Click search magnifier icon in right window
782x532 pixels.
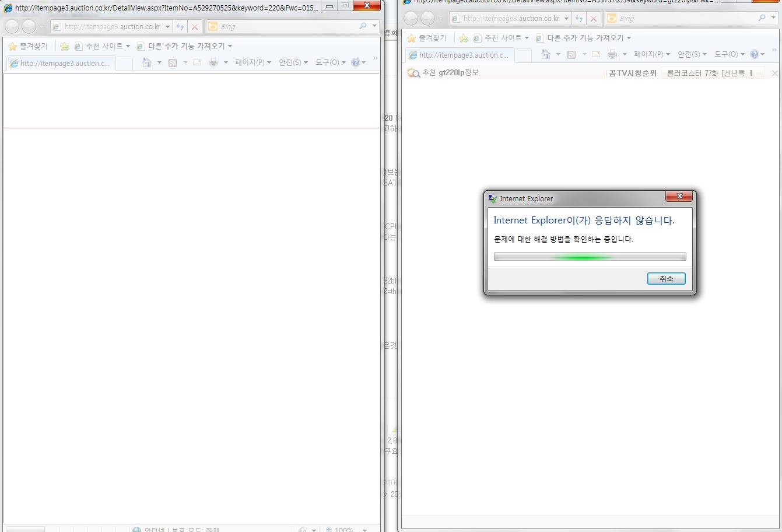pos(762,18)
